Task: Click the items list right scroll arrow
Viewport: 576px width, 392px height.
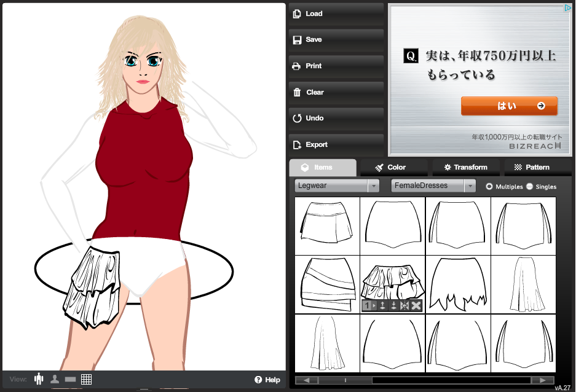Action: pos(542,380)
